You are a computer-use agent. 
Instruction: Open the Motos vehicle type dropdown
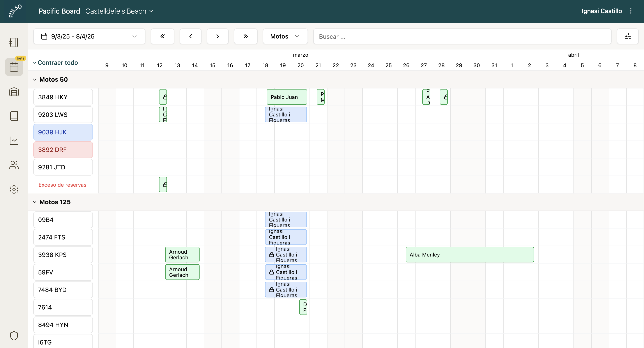point(285,36)
